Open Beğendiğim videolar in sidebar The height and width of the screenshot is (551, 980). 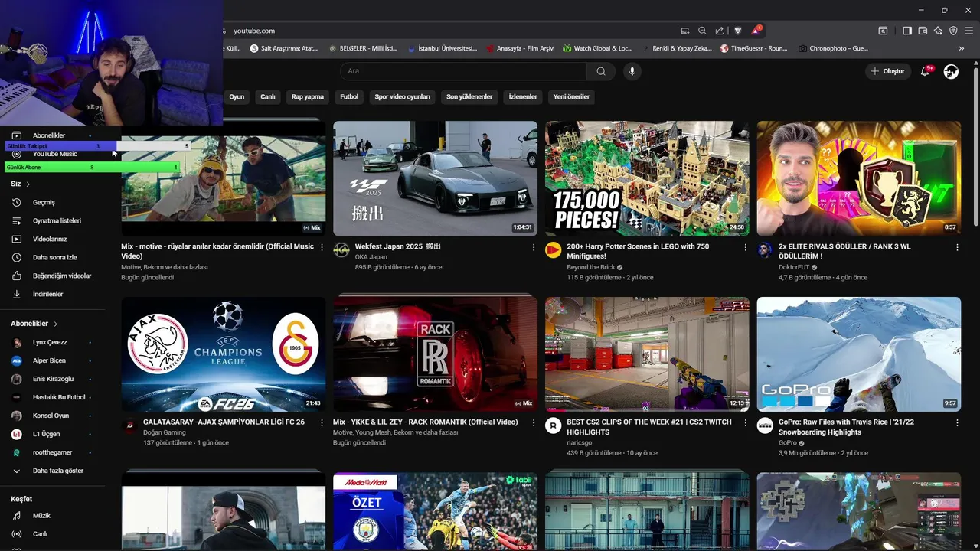pyautogui.click(x=52, y=275)
